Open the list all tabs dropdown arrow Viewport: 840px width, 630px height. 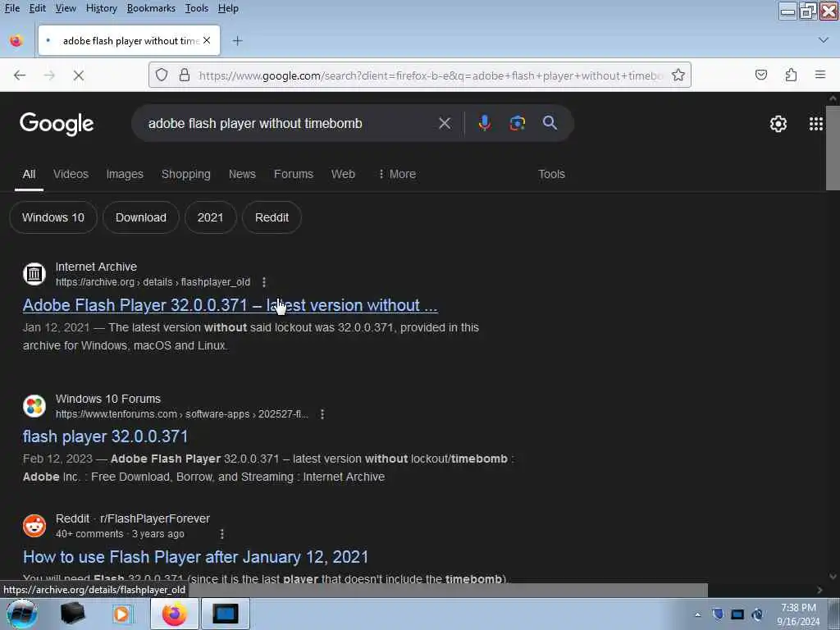(x=824, y=40)
